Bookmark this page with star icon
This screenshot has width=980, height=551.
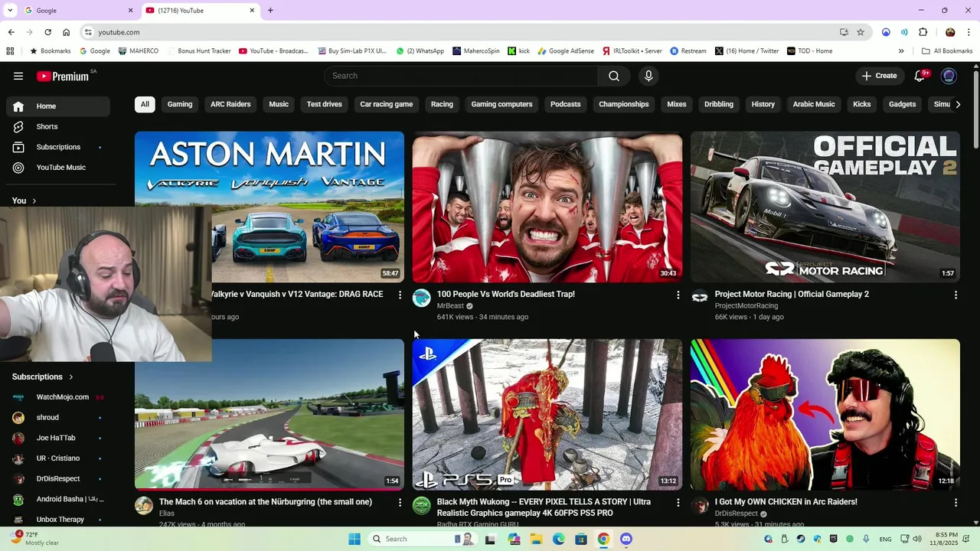(x=861, y=32)
